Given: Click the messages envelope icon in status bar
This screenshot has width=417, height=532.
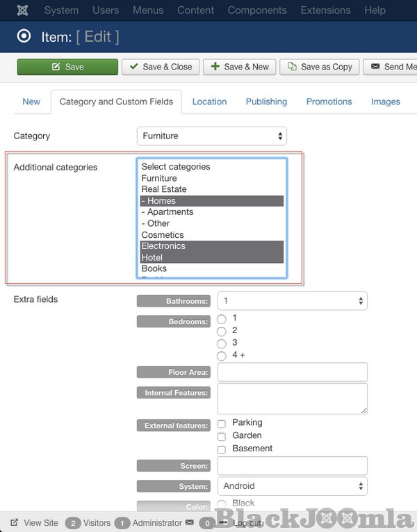Looking at the screenshot, I should 189,522.
